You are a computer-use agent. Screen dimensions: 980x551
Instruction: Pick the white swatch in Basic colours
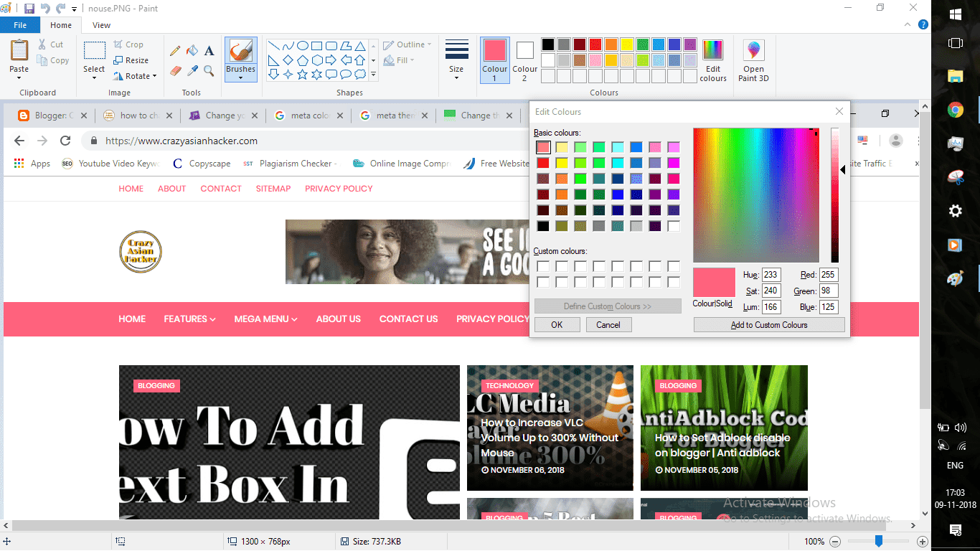(674, 226)
